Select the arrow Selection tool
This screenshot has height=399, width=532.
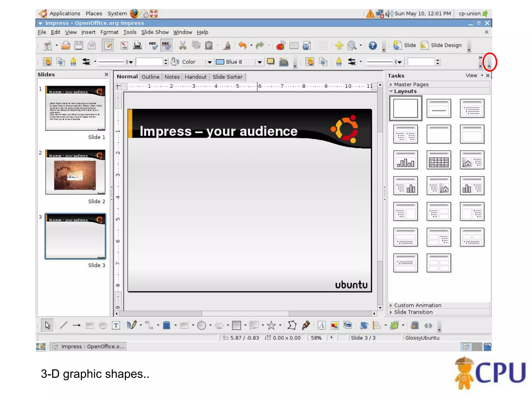click(x=47, y=325)
